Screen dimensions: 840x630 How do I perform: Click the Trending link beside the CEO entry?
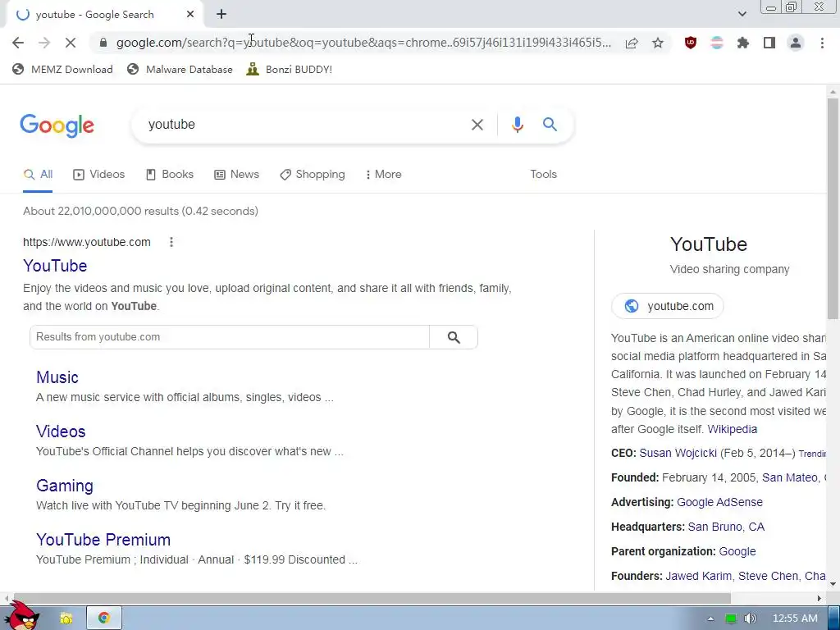tap(812, 454)
